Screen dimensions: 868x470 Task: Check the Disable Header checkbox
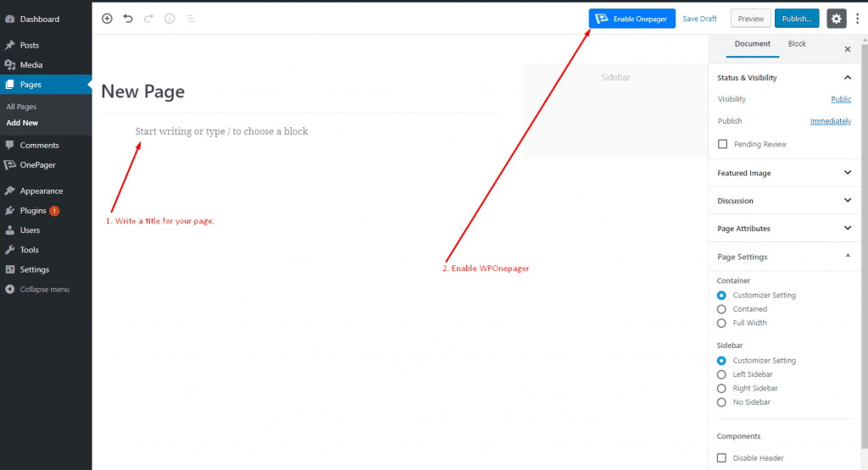point(721,458)
